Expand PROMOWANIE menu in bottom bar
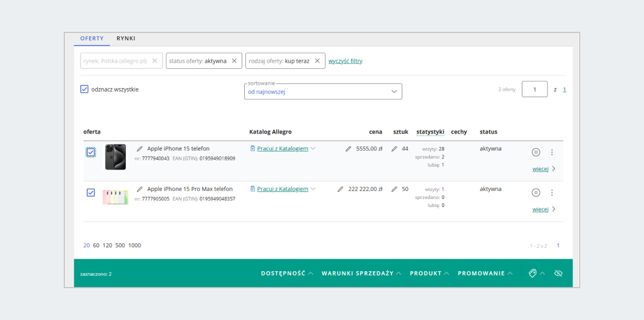 [485, 273]
